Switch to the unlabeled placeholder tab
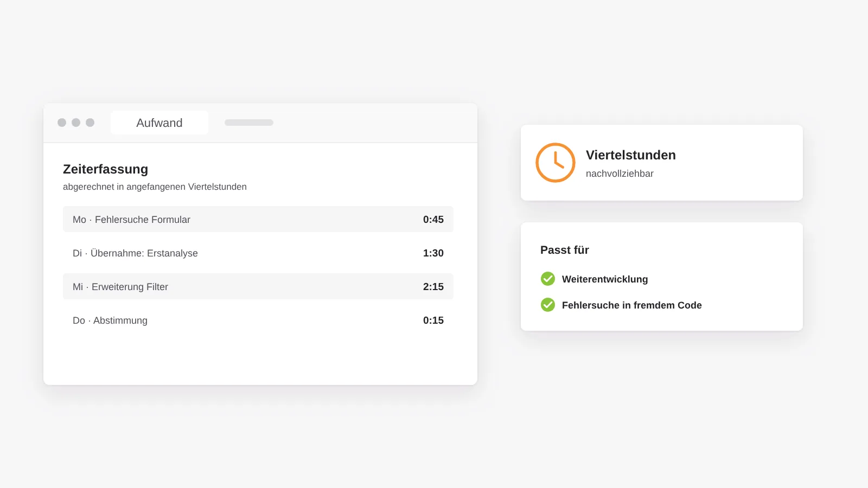The height and width of the screenshot is (488, 868). (249, 123)
